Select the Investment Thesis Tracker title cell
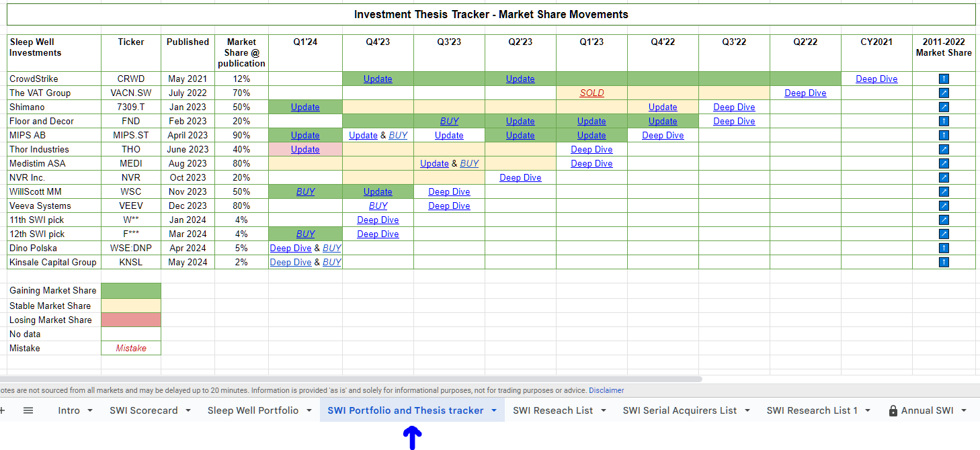The width and height of the screenshot is (980, 450). (x=491, y=14)
